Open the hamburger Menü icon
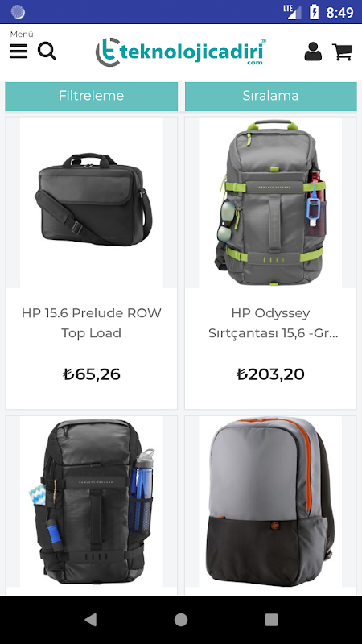362x644 pixels. (x=19, y=52)
